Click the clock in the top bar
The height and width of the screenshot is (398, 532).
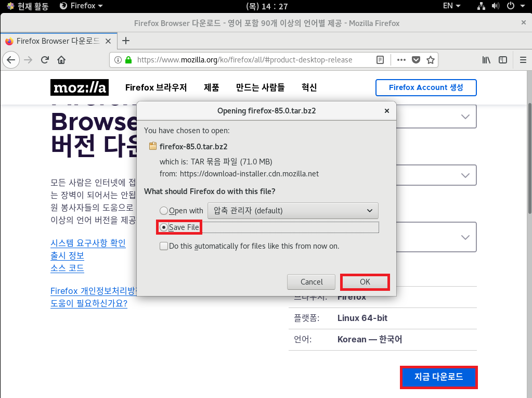[267, 6]
